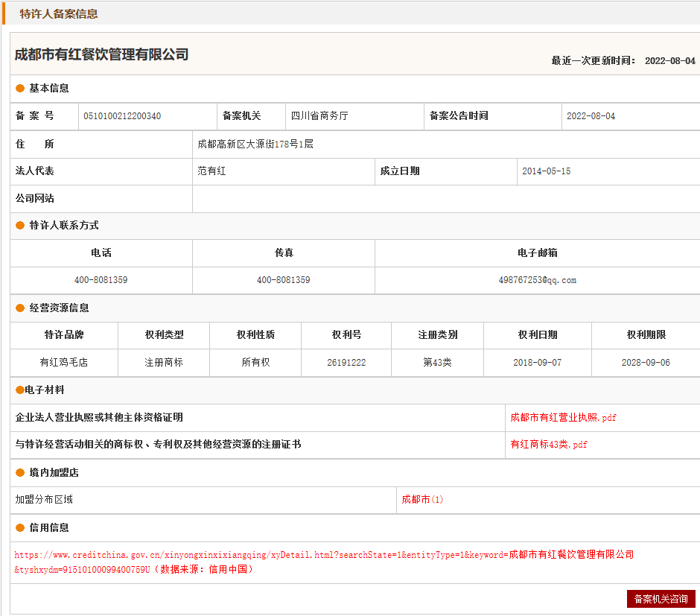Open the 成都市有红营业执照.pdf link
Image resolution: width=700 pixels, height=616 pixels.
coord(563,418)
